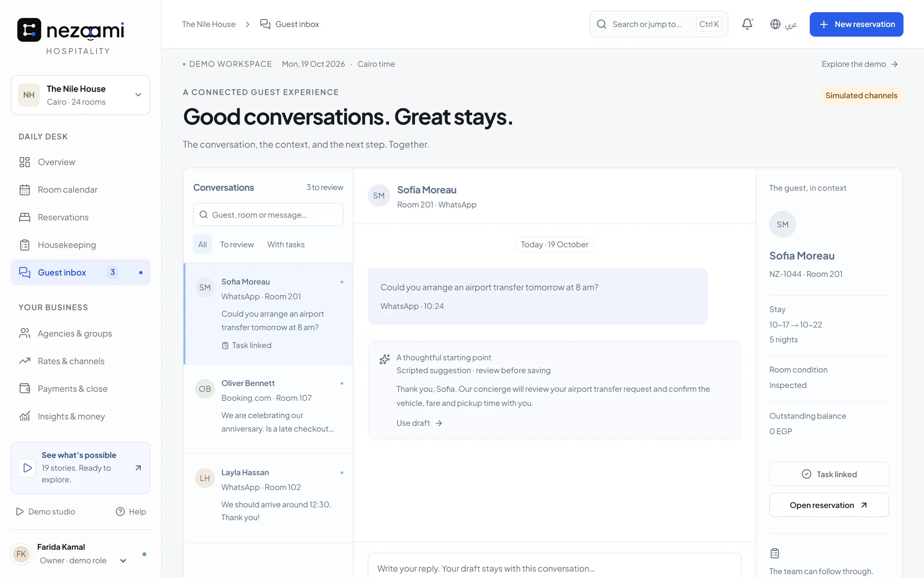Focus the Search or jump to field
The height and width of the screenshot is (578, 924).
coord(658,24)
